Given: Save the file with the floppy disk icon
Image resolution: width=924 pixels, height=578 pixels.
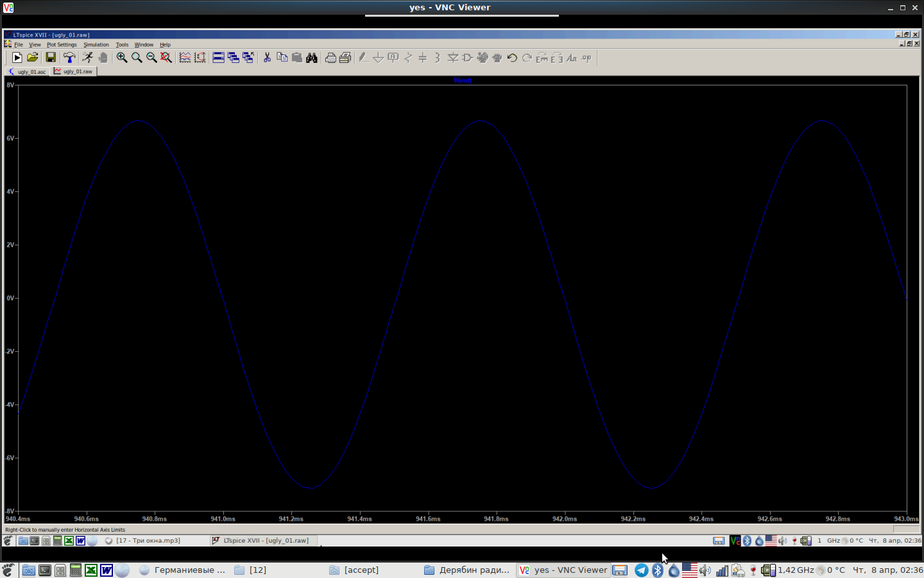Looking at the screenshot, I should 51,58.
